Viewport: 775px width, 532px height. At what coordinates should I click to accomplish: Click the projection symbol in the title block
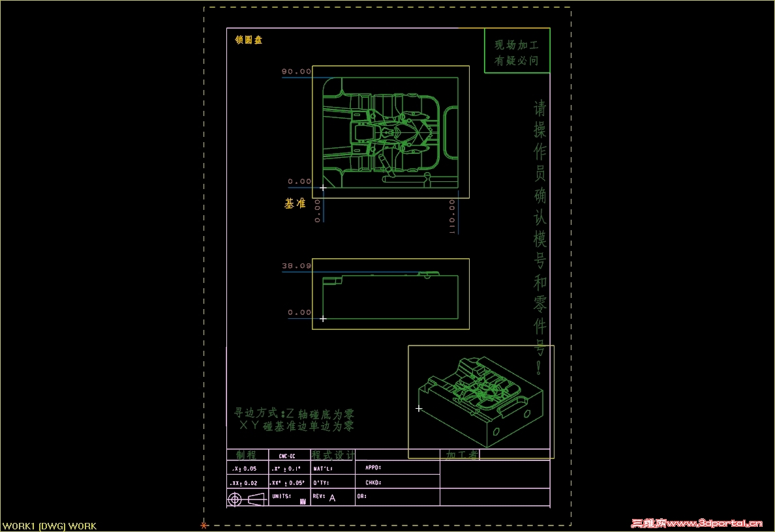(247, 499)
